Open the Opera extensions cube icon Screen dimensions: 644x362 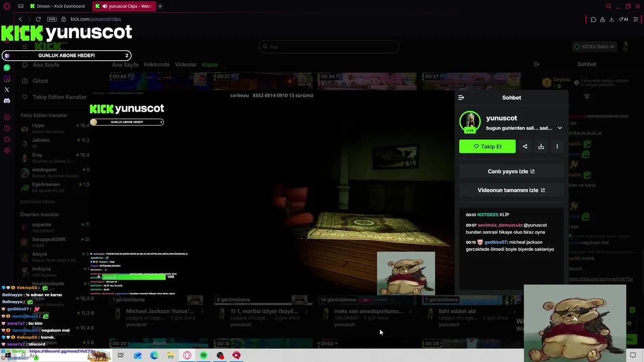(x=593, y=19)
